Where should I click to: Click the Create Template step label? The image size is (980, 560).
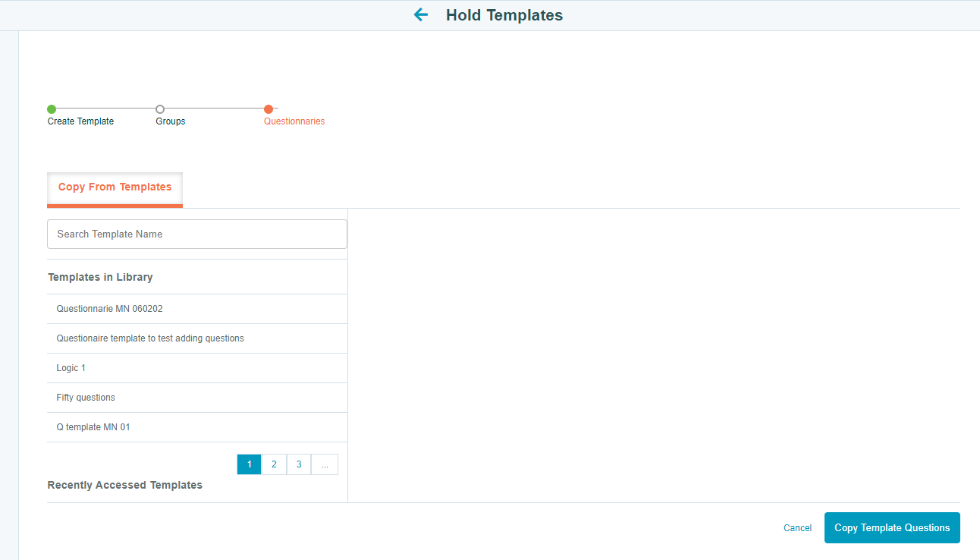coord(80,121)
